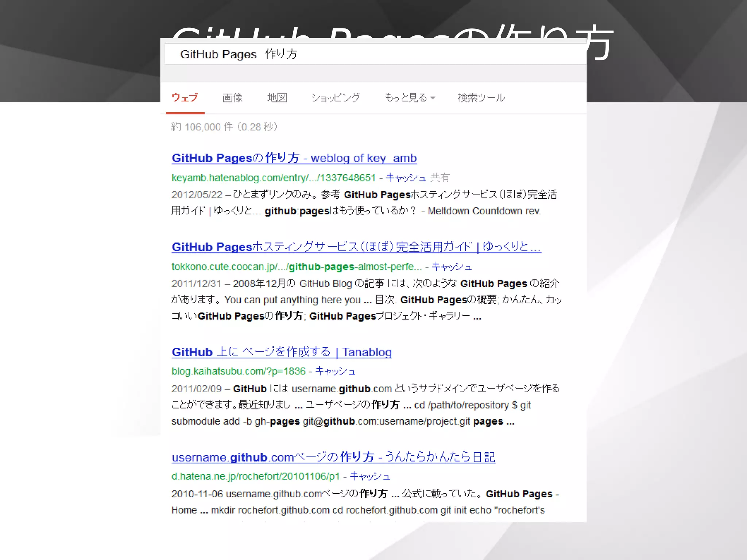Click the date 2011/12/31 in second snippet
The image size is (747, 560).
(x=197, y=284)
